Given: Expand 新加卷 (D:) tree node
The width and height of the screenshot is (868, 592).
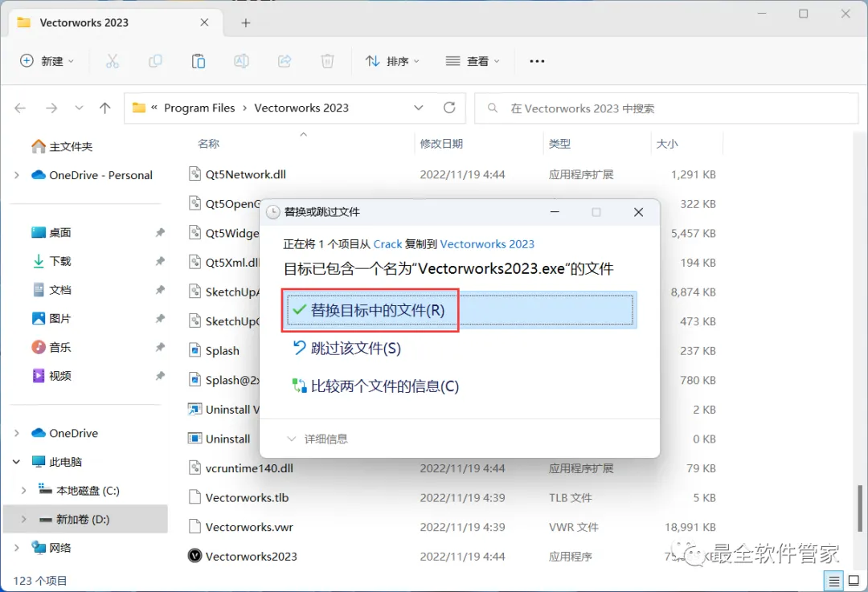Looking at the screenshot, I should coord(23,519).
